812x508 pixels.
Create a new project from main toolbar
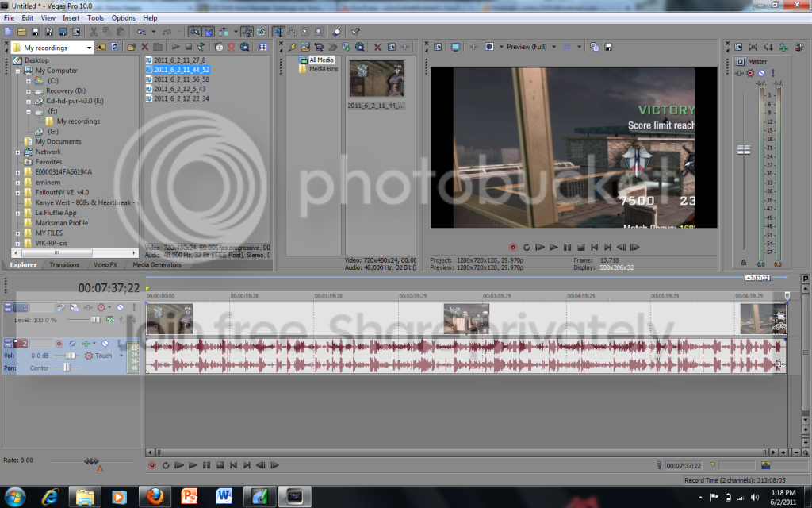coord(8,32)
